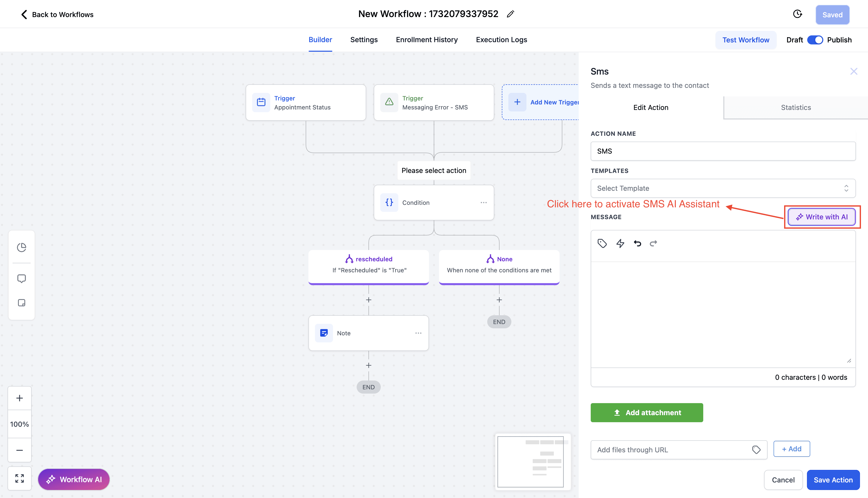Click the 100% zoom level indicator

coord(20,424)
